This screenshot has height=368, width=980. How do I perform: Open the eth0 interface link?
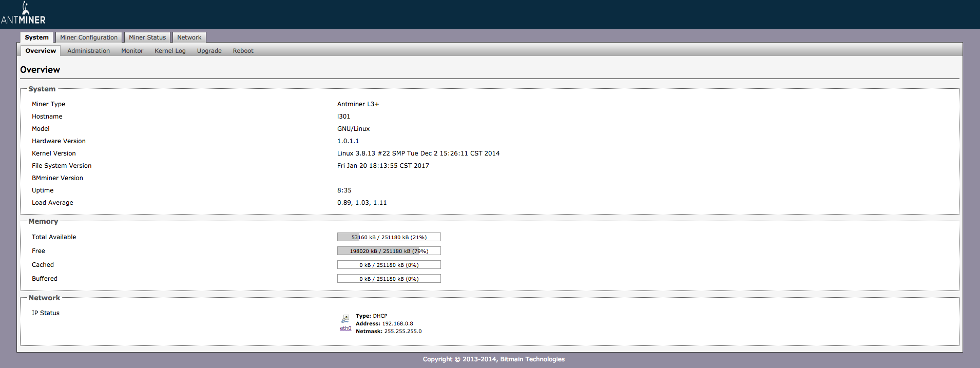click(x=345, y=328)
